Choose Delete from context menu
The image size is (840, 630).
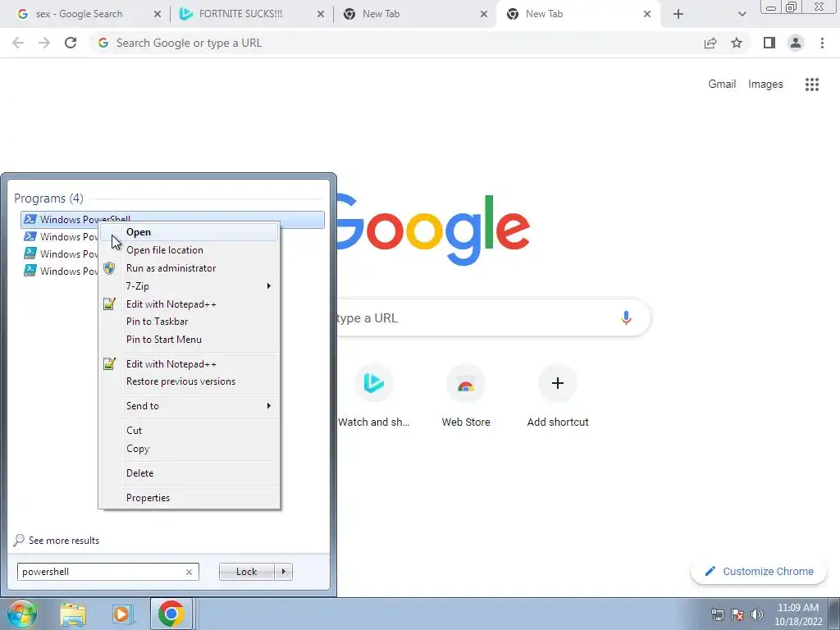pyautogui.click(x=189, y=473)
